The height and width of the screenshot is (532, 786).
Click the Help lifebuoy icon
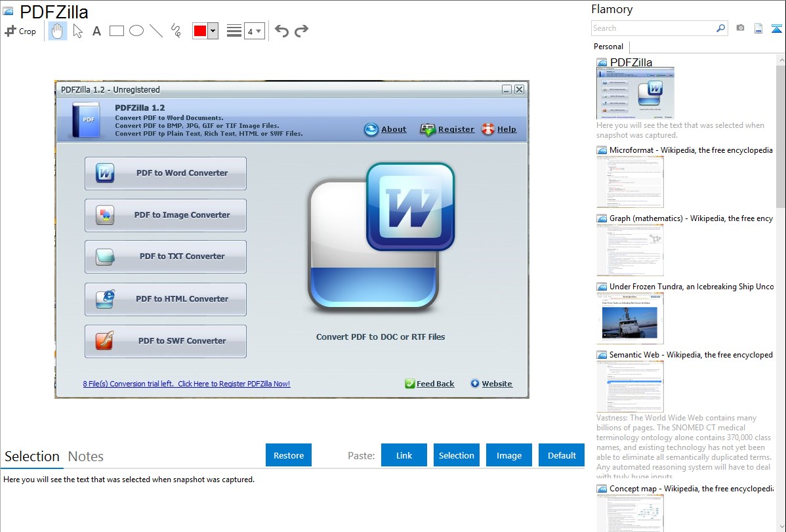[487, 129]
